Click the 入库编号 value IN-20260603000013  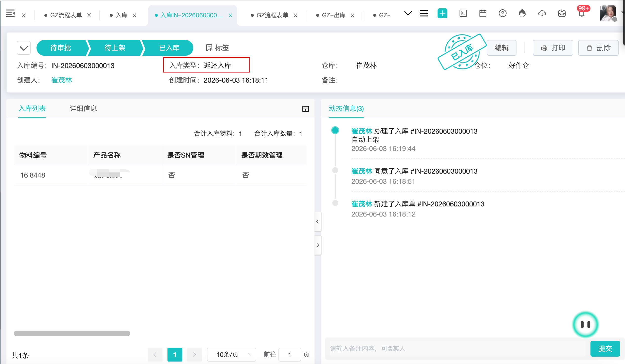[83, 66]
